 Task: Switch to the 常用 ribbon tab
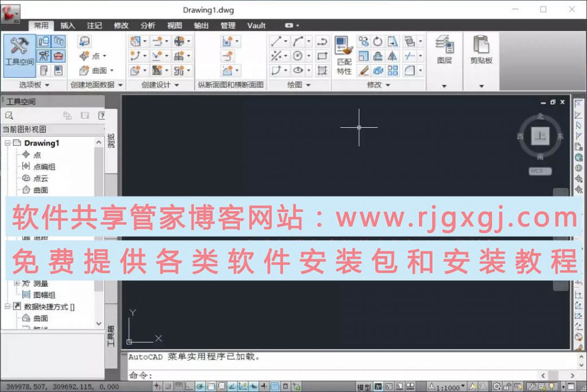coord(41,25)
